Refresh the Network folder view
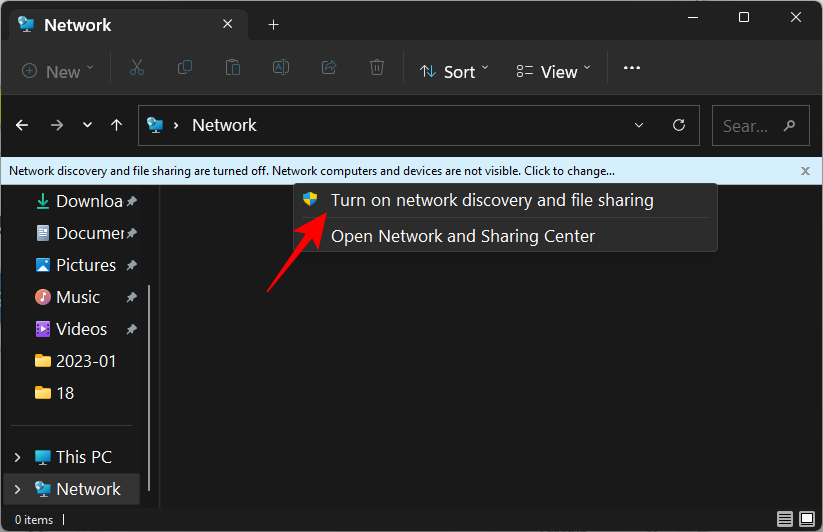The image size is (823, 532). click(679, 126)
